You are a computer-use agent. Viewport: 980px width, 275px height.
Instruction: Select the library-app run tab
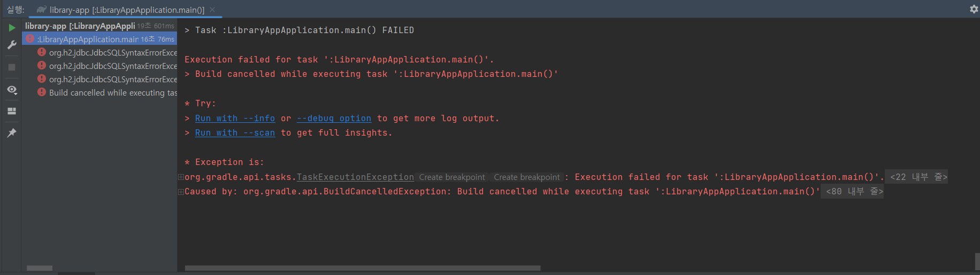pyautogui.click(x=127, y=10)
